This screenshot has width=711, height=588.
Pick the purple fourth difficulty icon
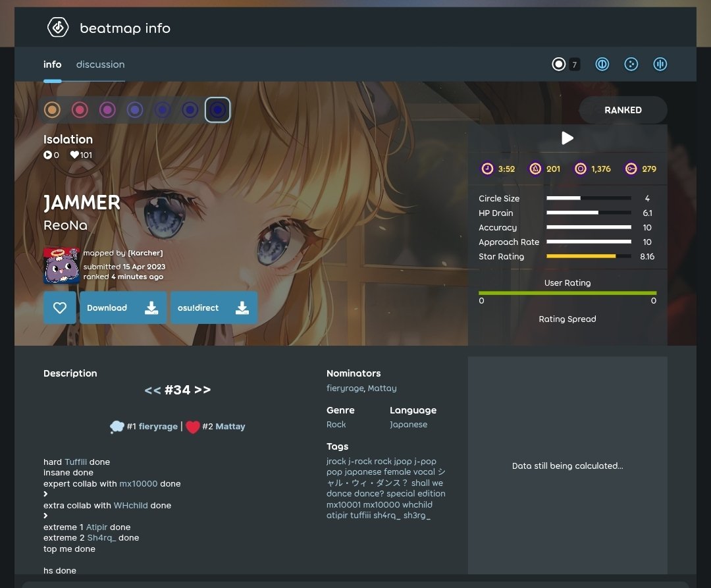[135, 110]
